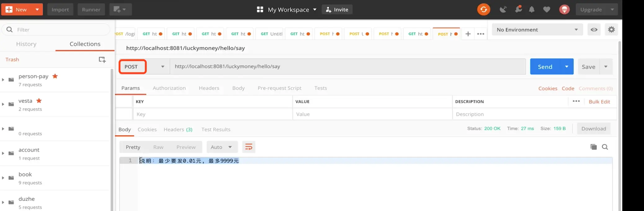Click the blue Send button
This screenshot has height=211, width=644.
tap(545, 67)
